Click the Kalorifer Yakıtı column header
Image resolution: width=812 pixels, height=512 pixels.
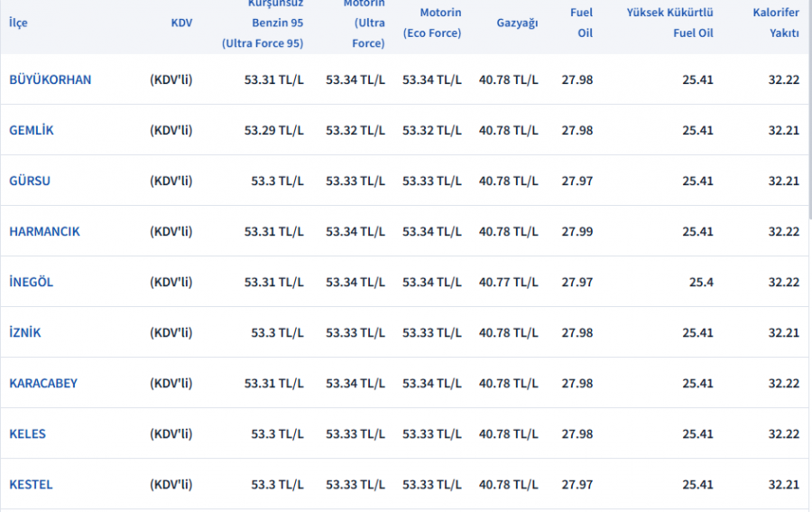coord(776,23)
